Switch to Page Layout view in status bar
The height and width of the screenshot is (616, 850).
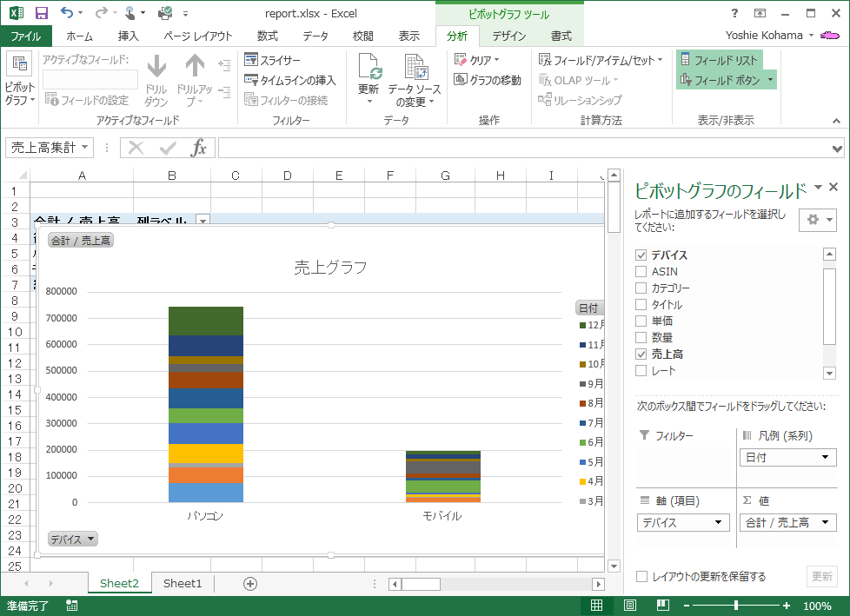click(629, 606)
